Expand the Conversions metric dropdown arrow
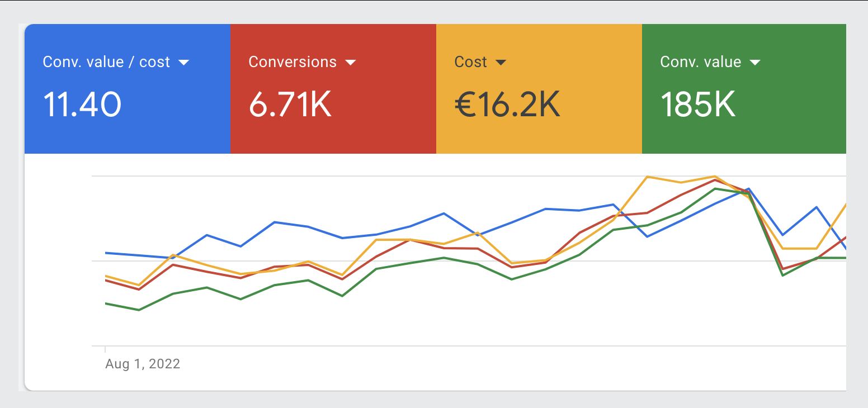Image resolution: width=868 pixels, height=408 pixels. pyautogui.click(x=351, y=63)
